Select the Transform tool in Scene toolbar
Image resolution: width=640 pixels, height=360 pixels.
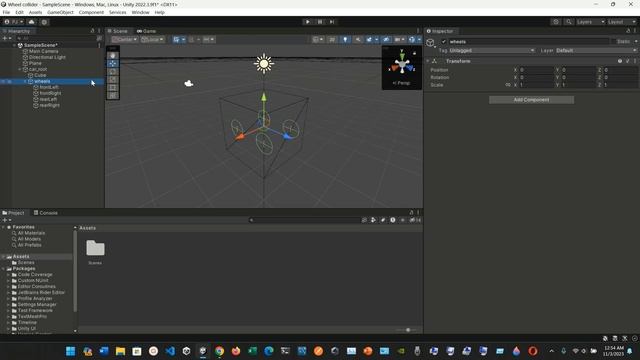tap(113, 96)
